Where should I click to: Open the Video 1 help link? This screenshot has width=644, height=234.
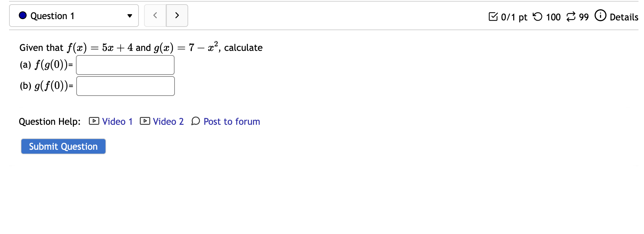[x=117, y=121]
